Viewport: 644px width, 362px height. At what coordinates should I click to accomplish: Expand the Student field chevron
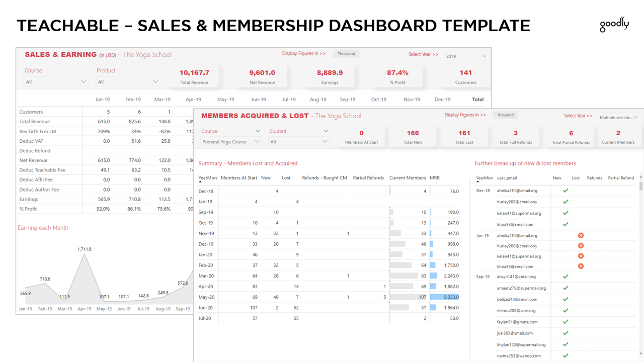[x=326, y=131]
